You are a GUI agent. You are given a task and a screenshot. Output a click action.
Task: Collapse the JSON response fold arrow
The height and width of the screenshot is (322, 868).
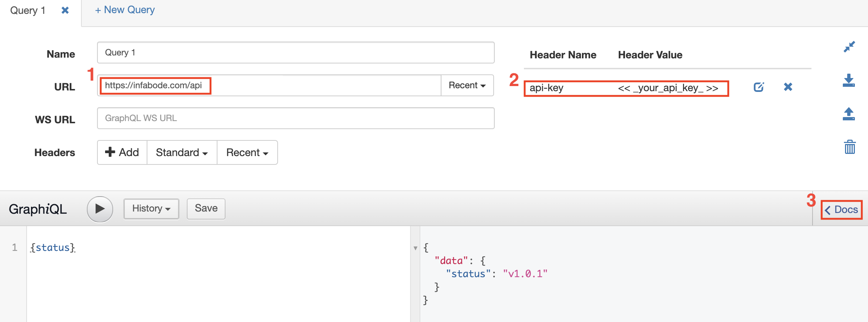coord(415,248)
